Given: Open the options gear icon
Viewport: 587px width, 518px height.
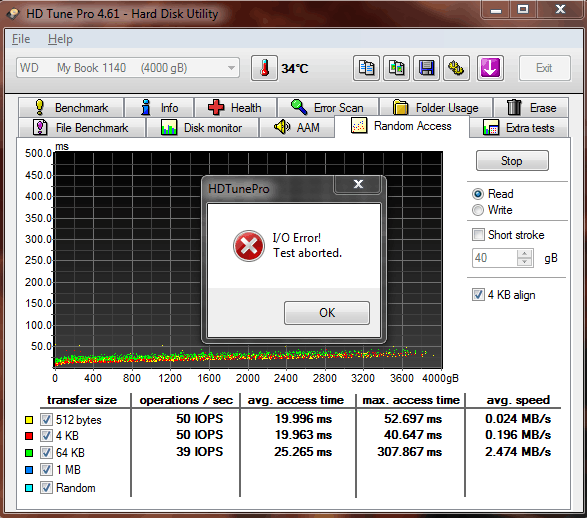Looking at the screenshot, I should click(x=456, y=68).
